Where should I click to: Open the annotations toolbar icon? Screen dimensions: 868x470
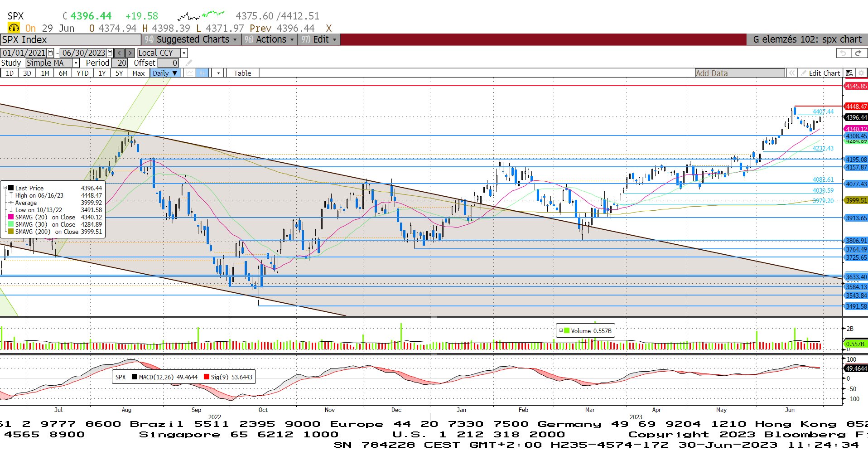tap(849, 73)
